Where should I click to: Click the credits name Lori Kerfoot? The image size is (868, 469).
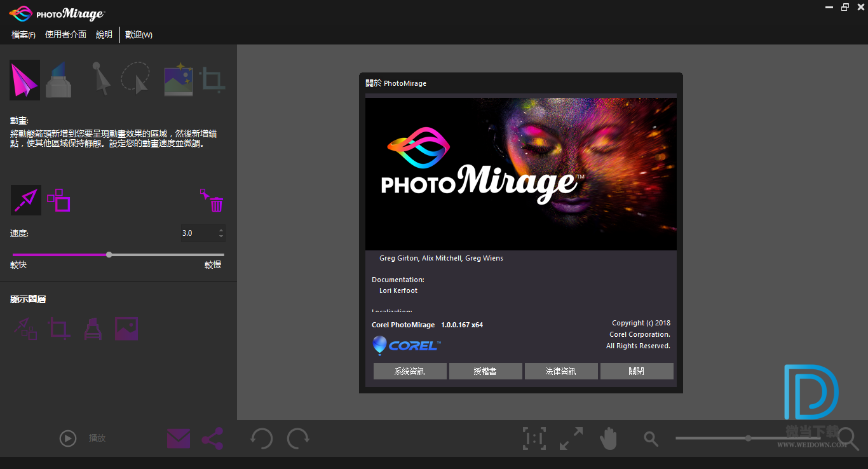point(398,290)
